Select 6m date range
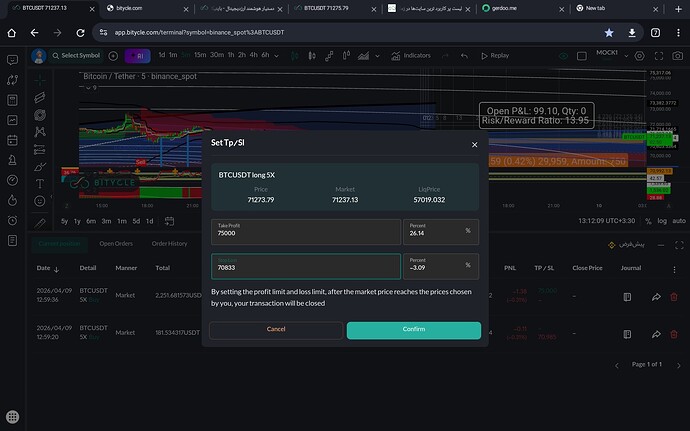690x431 pixels. (91, 221)
